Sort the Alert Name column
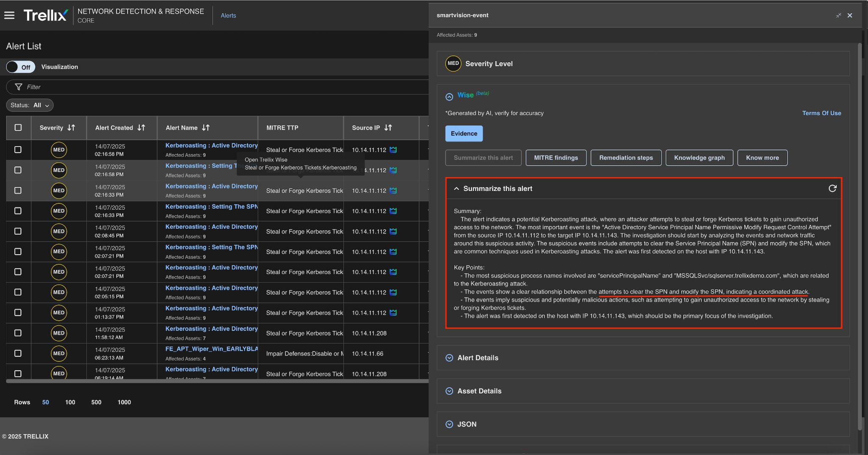Image resolution: width=868 pixels, height=455 pixels. pos(206,128)
